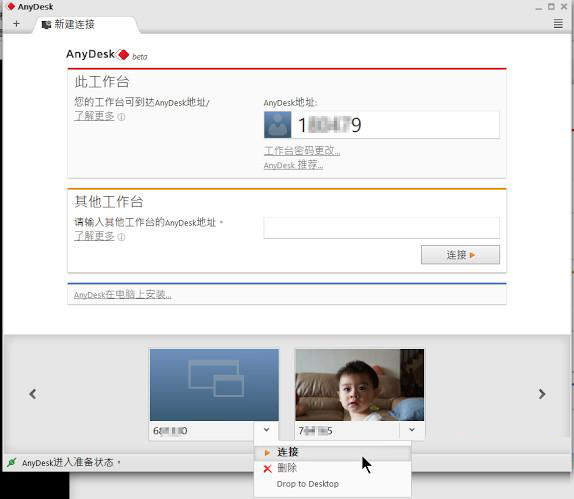Maximize the AnyDesk window
The height and width of the screenshot is (499, 574).
tap(551, 7)
